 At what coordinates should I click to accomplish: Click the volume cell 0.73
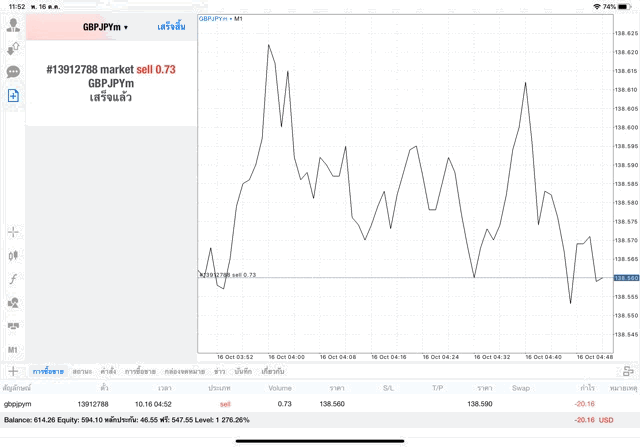click(284, 404)
